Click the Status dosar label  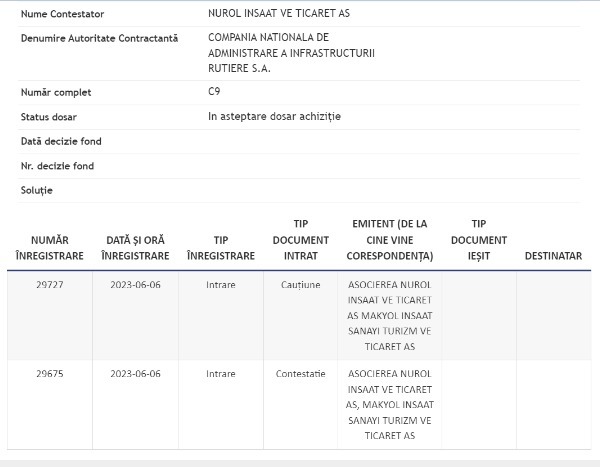tap(49, 117)
